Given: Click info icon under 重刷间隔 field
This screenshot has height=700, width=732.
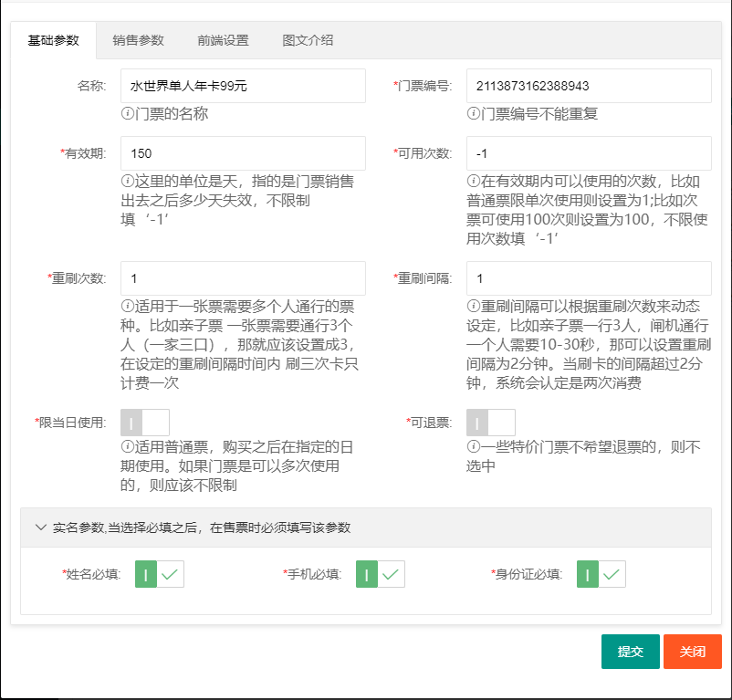Looking at the screenshot, I should pos(474,307).
